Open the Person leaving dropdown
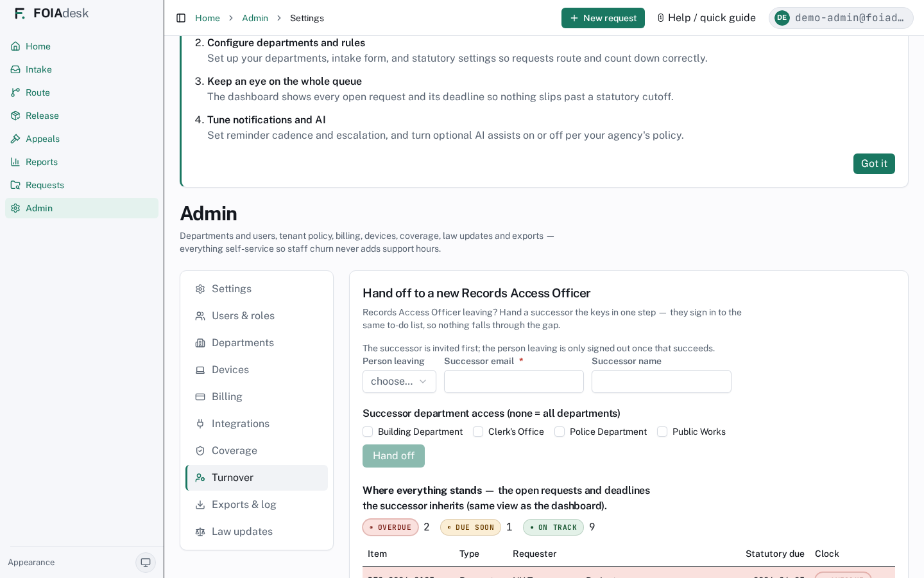Image resolution: width=924 pixels, height=578 pixels. point(399,381)
